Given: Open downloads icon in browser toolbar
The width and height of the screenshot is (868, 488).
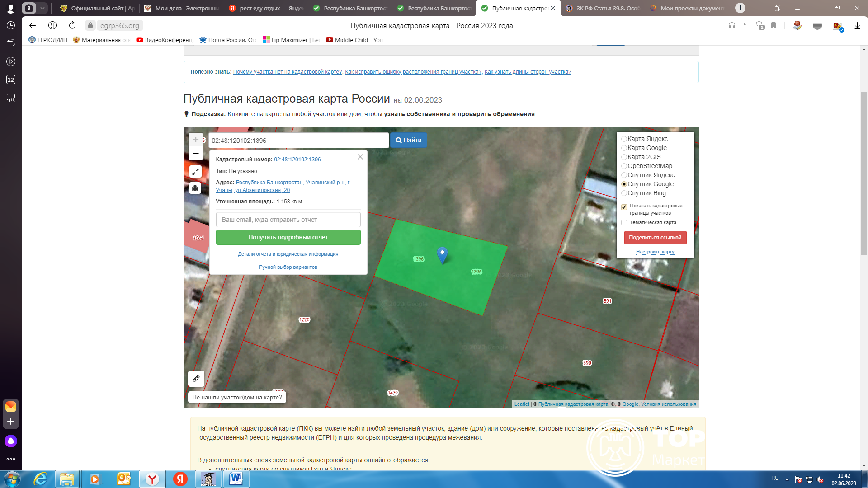Looking at the screenshot, I should pos(857,26).
